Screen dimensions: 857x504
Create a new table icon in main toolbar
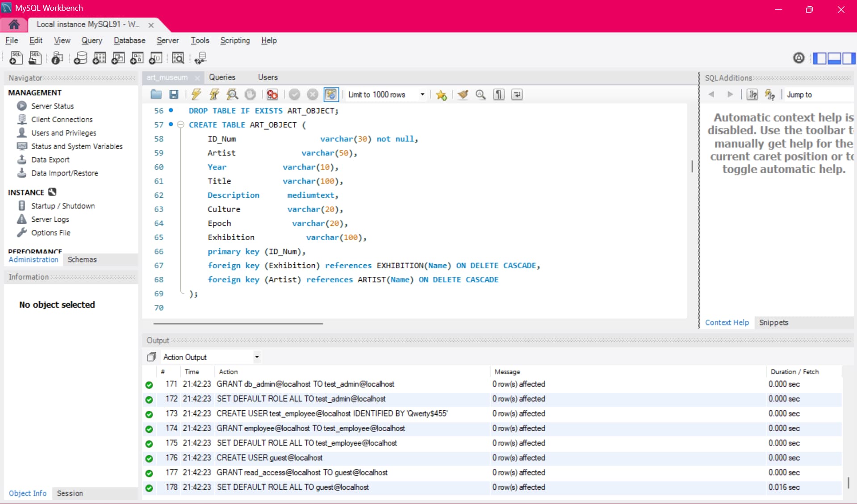click(99, 58)
